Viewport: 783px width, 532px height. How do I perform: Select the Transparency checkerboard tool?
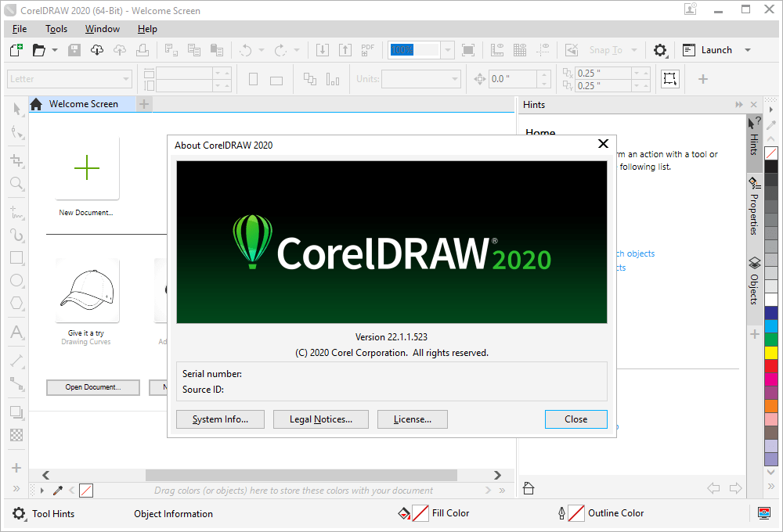click(x=16, y=435)
